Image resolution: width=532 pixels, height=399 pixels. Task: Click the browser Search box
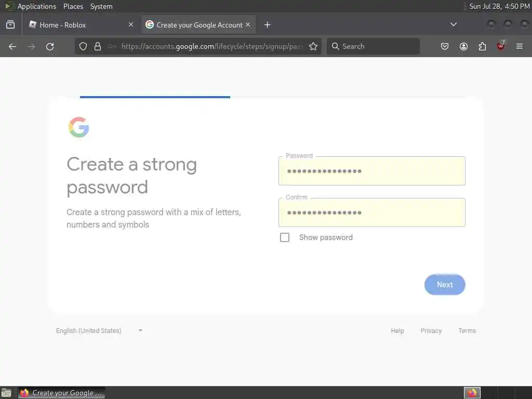pyautogui.click(x=373, y=46)
